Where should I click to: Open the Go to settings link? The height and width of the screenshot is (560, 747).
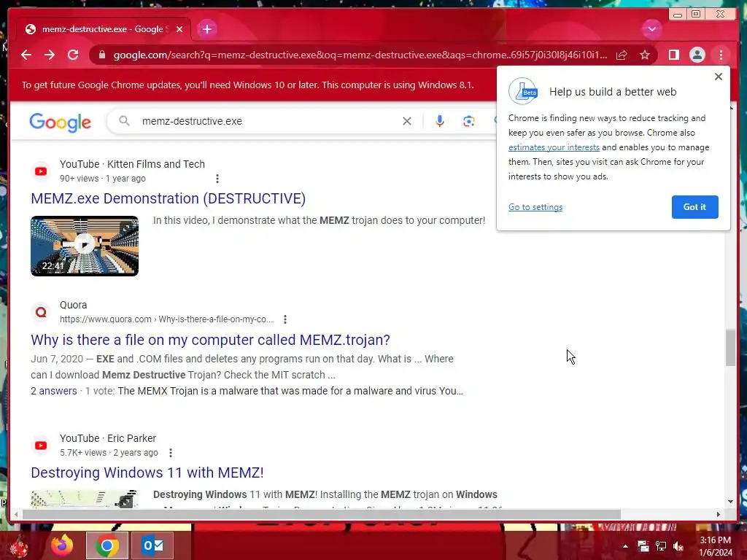click(535, 207)
